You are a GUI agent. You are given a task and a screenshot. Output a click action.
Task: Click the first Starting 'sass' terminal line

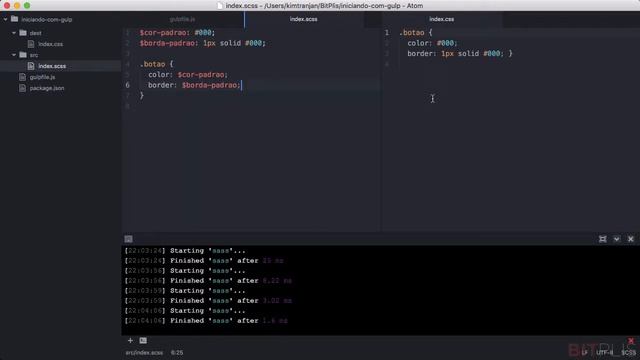click(x=185, y=251)
